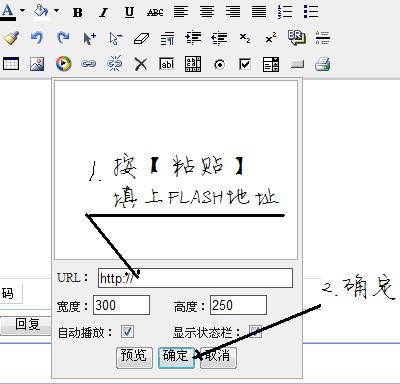Insert checkbox form element
Screen dimensions: 400x384
245,64
